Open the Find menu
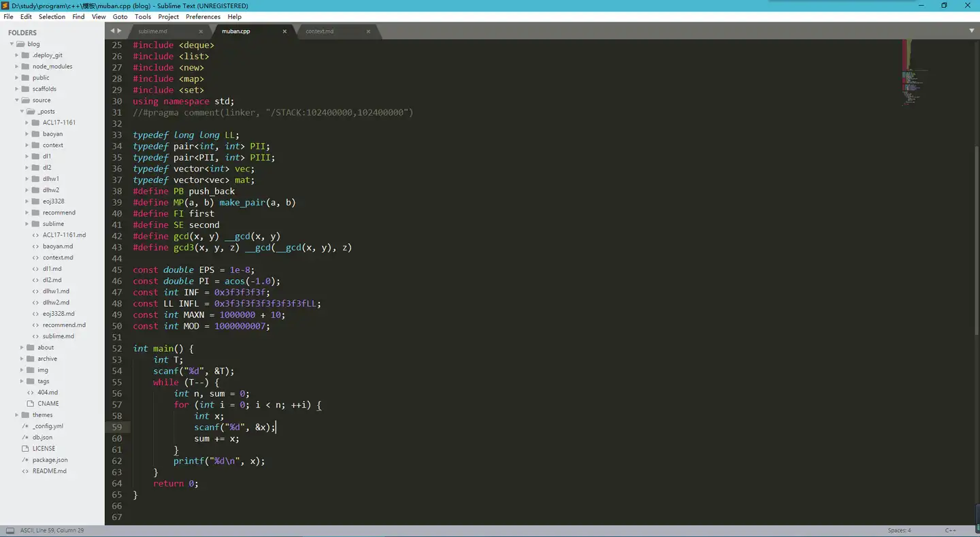Screen dimensions: 980x537 (78, 16)
